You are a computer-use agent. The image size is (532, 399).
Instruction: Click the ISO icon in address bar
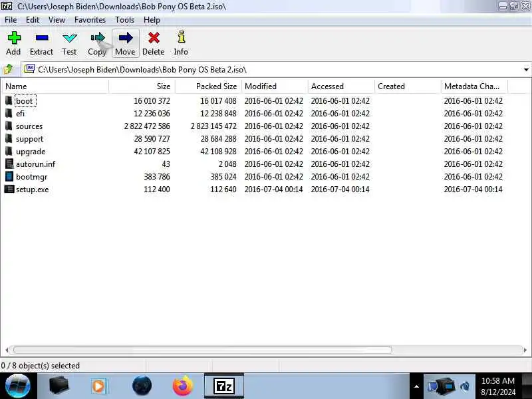[29, 69]
